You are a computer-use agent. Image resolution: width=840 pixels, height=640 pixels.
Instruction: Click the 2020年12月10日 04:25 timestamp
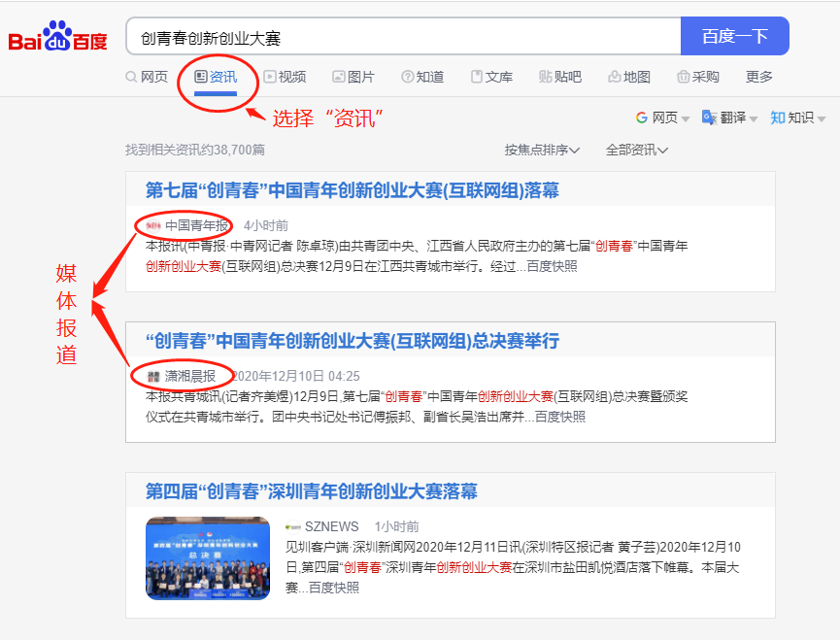coord(296,376)
